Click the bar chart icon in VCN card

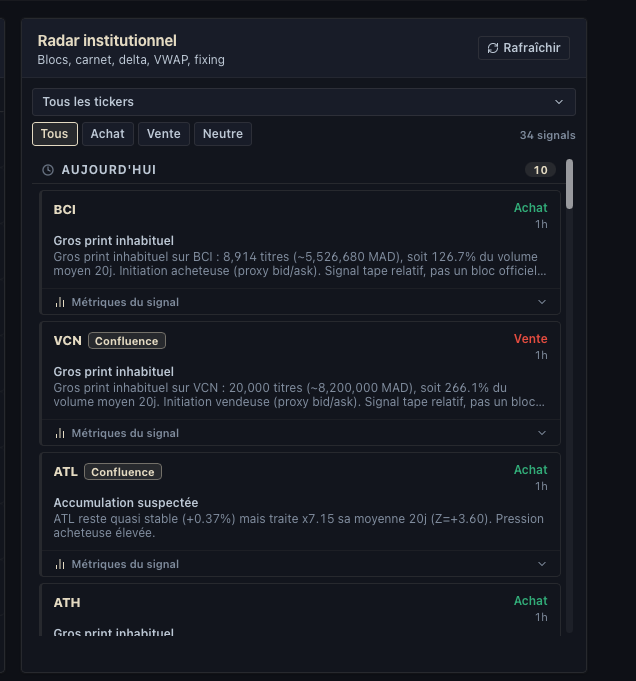point(60,433)
